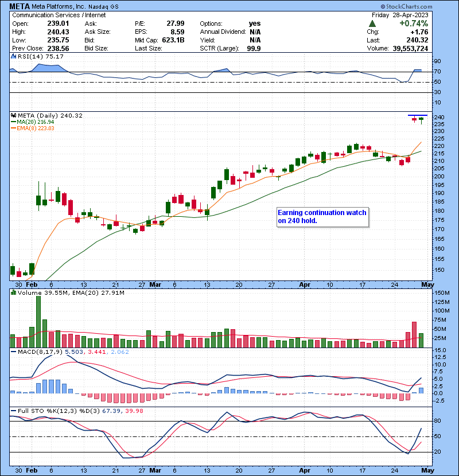
Task: Click the MACD signal value 3.441
Action: coord(96,352)
